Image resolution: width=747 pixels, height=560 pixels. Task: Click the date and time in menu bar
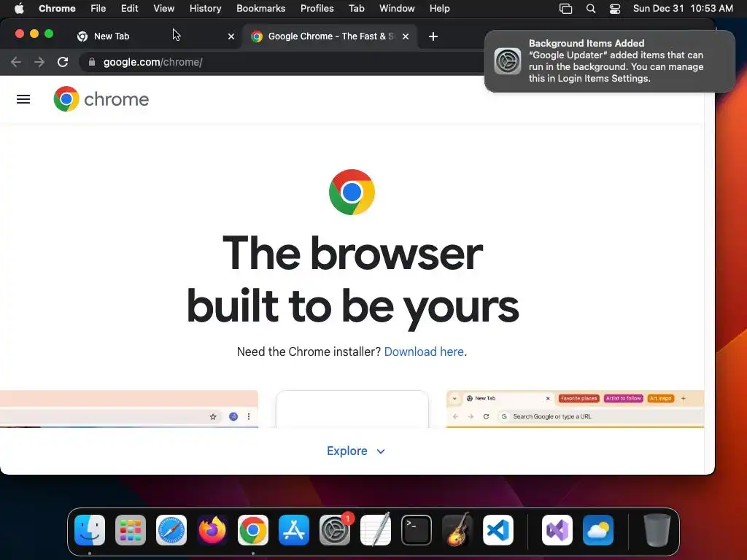pyautogui.click(x=683, y=9)
